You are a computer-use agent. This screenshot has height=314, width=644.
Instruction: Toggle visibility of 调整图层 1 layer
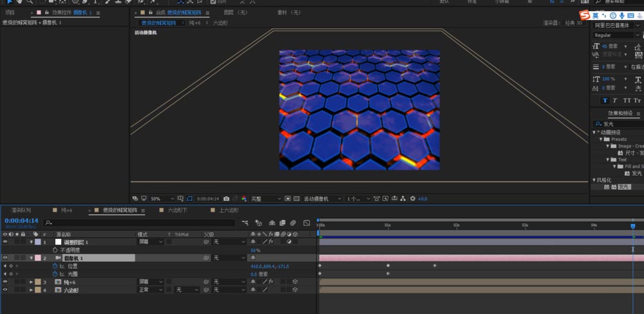[5, 242]
